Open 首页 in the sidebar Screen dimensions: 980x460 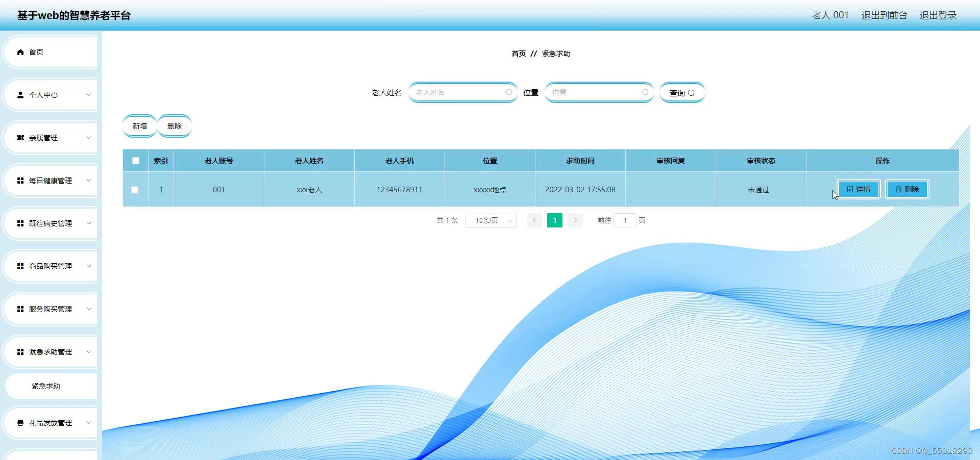pos(50,52)
